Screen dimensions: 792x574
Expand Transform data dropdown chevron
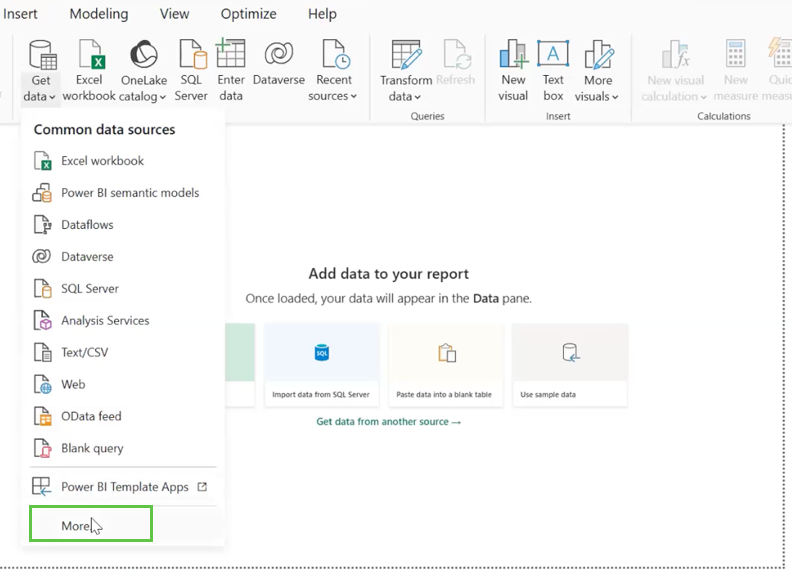[x=417, y=97]
